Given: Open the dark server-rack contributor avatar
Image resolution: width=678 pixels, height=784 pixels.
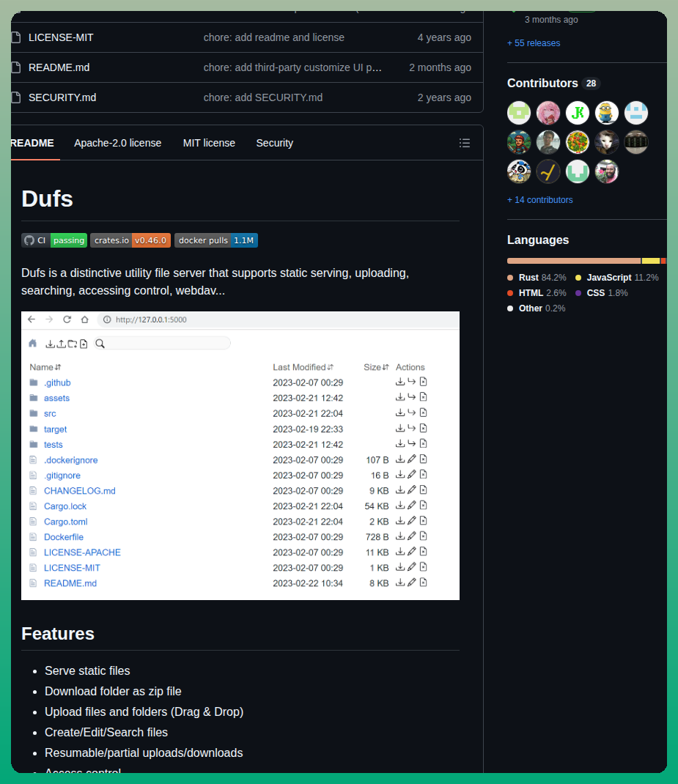Looking at the screenshot, I should click(636, 142).
